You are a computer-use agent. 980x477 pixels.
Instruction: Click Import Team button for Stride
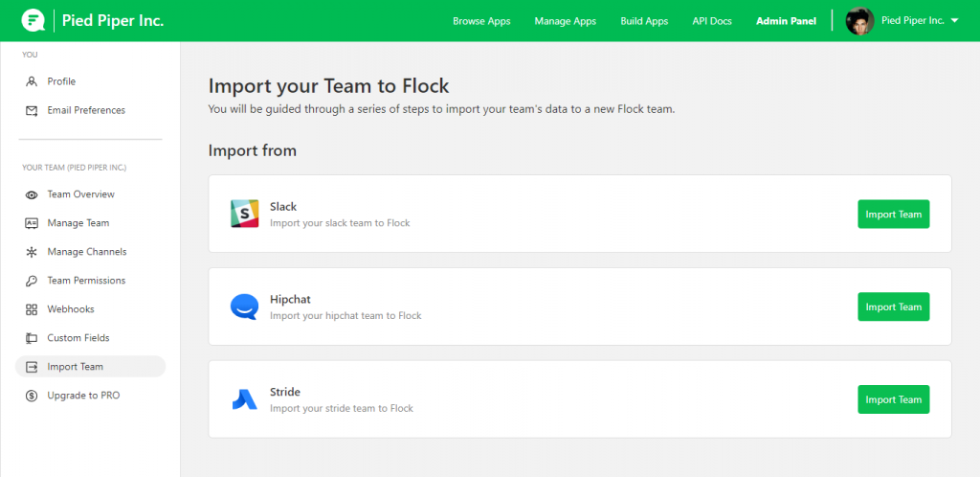893,399
